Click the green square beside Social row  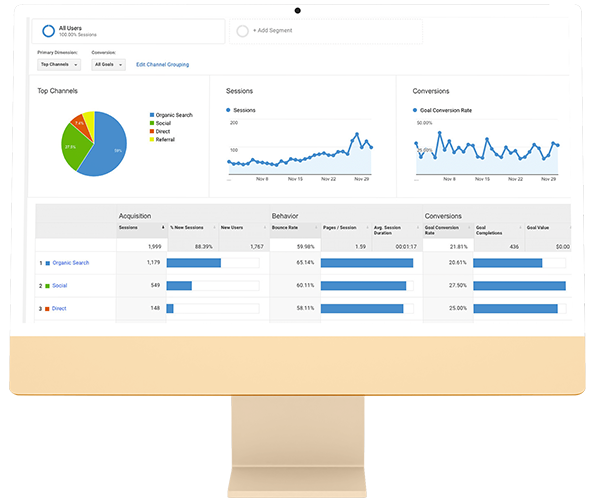coord(46,286)
